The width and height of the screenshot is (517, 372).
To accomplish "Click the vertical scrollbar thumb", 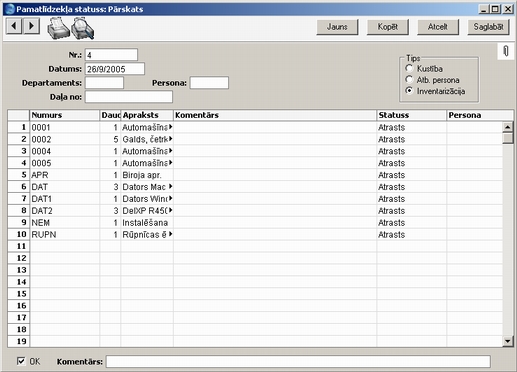I will click(508, 138).
